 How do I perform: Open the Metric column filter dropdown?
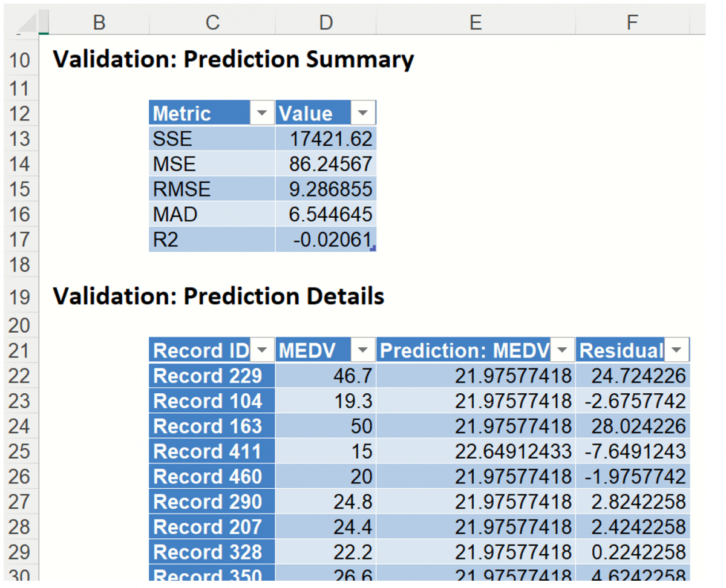click(x=262, y=113)
